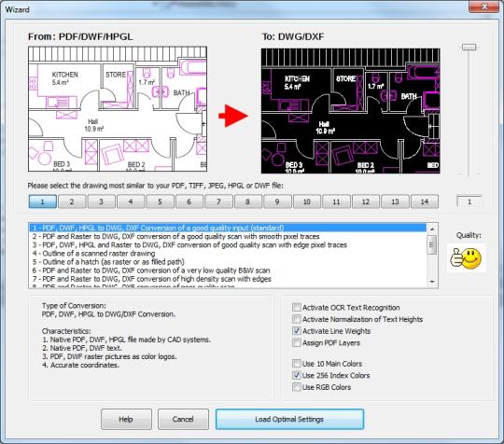
Task: Click the vertical zoom slider handle
Action: click(x=469, y=48)
